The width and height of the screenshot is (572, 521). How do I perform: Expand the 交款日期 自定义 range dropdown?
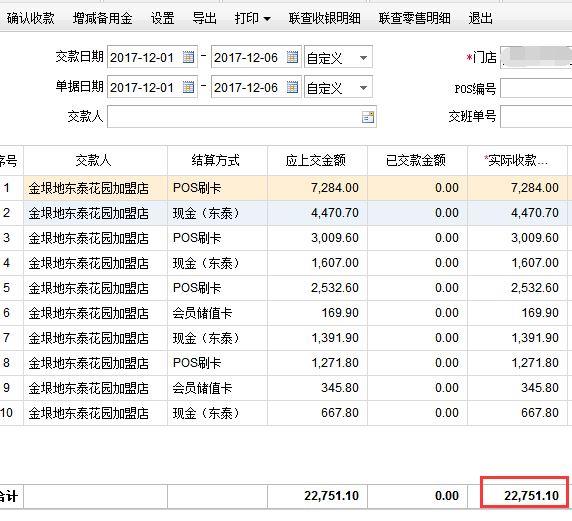[363, 58]
